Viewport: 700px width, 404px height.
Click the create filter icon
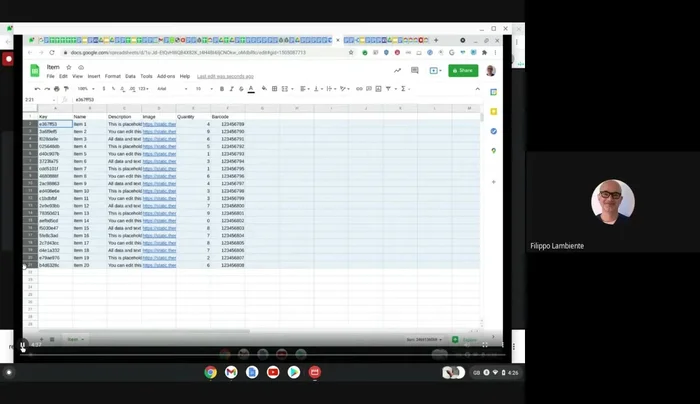(x=390, y=89)
